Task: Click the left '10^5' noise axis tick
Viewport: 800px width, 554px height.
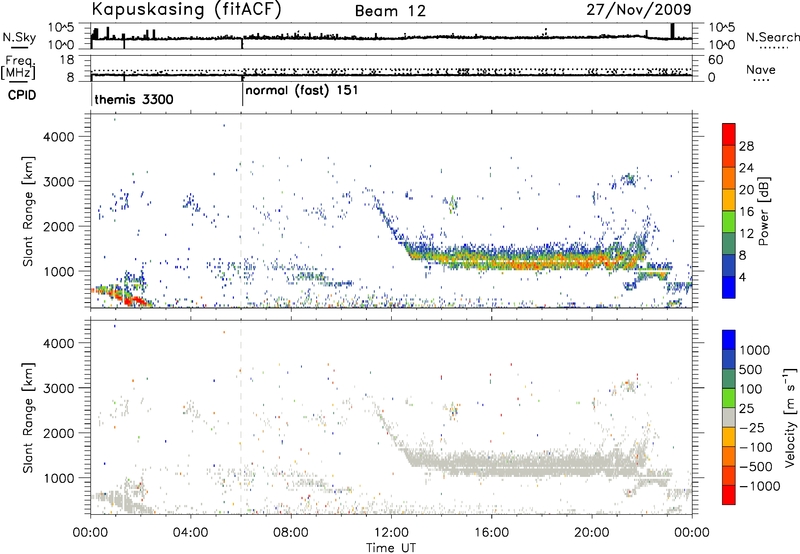Action: pyautogui.click(x=61, y=27)
